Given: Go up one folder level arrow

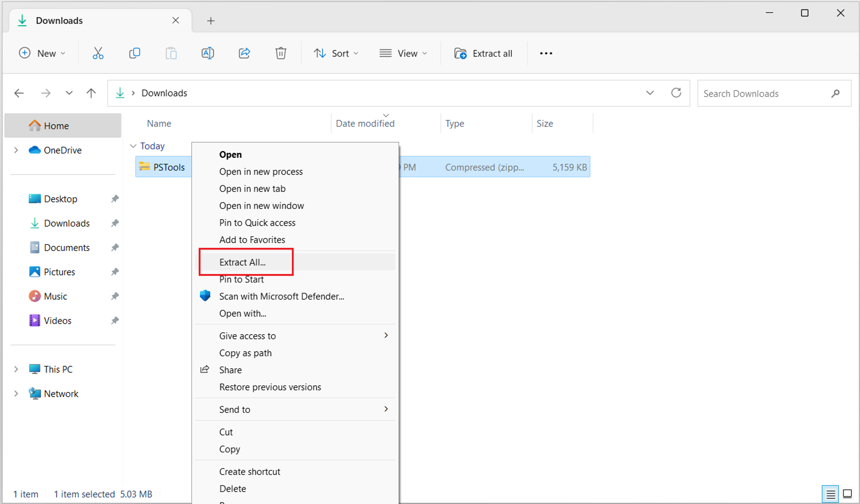Looking at the screenshot, I should coord(91,93).
